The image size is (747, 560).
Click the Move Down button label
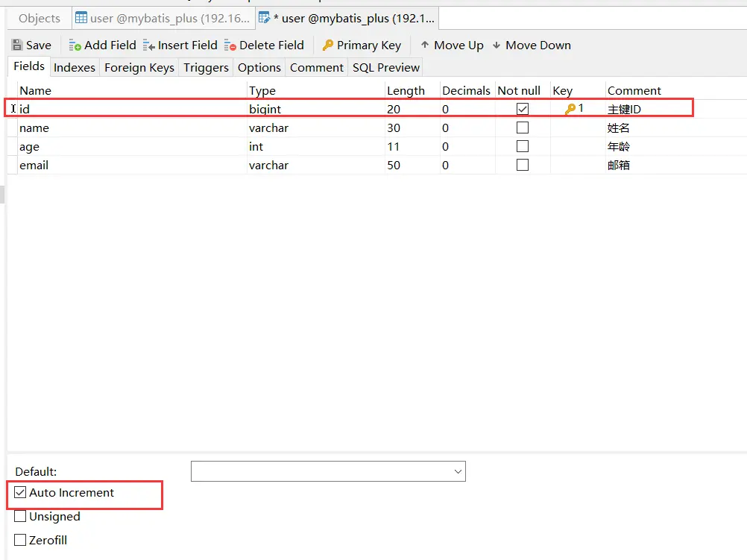[x=538, y=45]
